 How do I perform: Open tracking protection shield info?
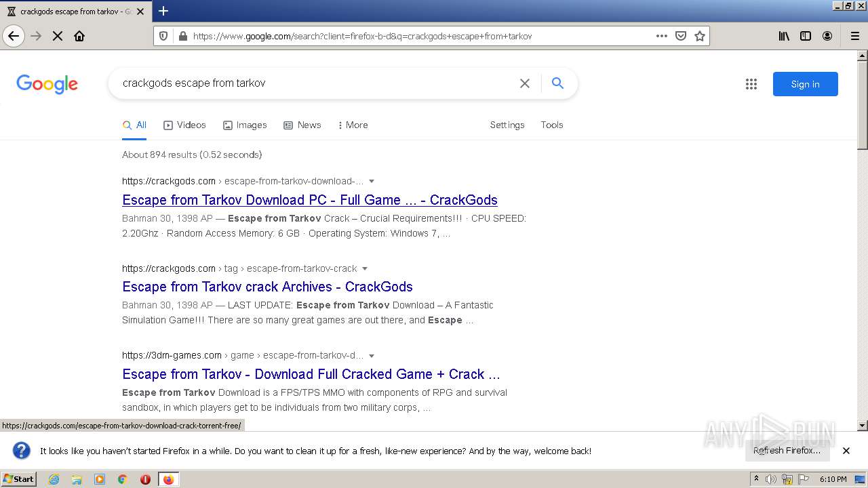(x=163, y=36)
